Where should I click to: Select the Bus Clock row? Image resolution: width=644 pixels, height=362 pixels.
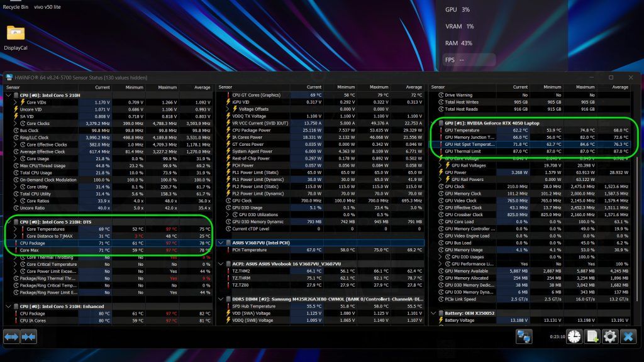[x=109, y=131]
